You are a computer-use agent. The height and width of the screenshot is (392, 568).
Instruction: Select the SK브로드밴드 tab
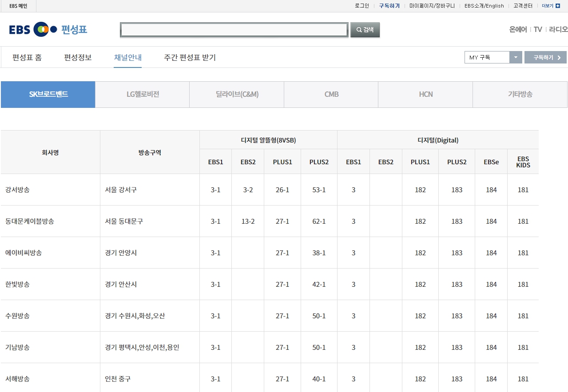click(x=48, y=95)
